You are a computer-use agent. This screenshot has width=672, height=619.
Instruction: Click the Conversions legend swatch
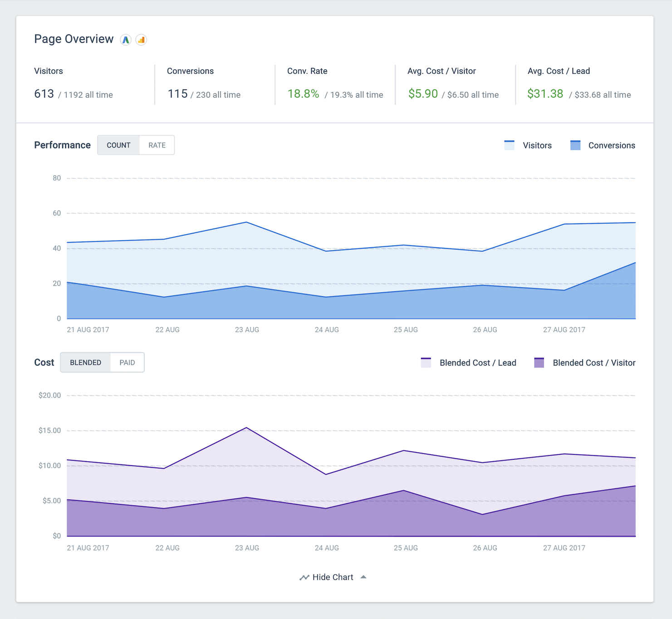(576, 145)
